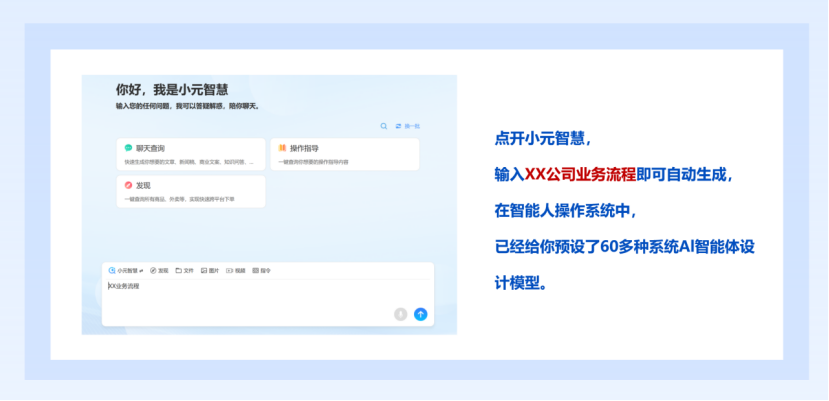Open the 操作指导 card
Viewport: 829px width, 401px height.
click(344, 154)
